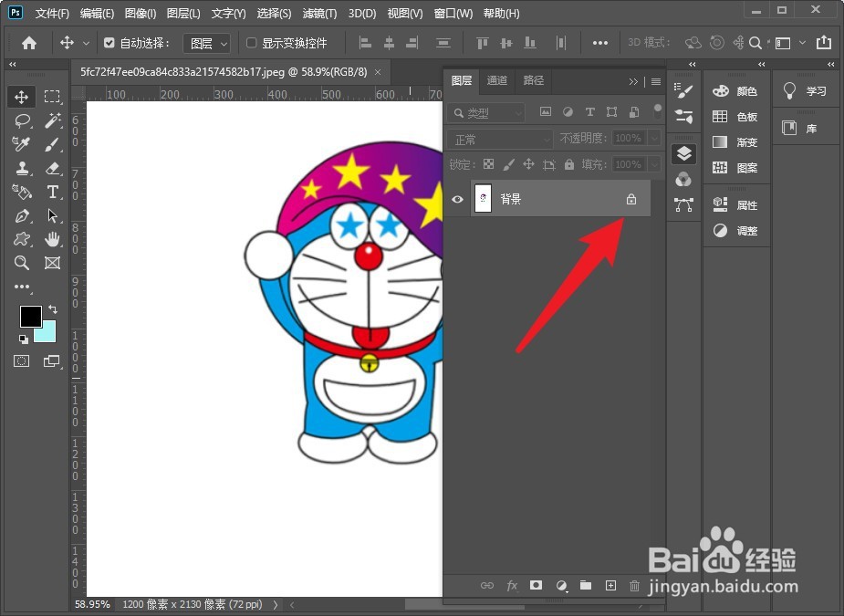
Task: Open the 窗口(W) menu
Action: point(453,13)
